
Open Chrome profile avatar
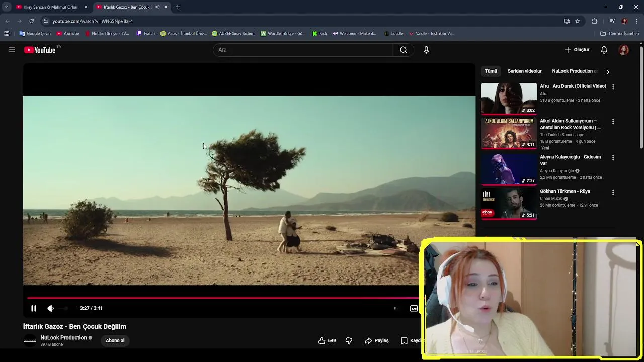click(x=624, y=21)
